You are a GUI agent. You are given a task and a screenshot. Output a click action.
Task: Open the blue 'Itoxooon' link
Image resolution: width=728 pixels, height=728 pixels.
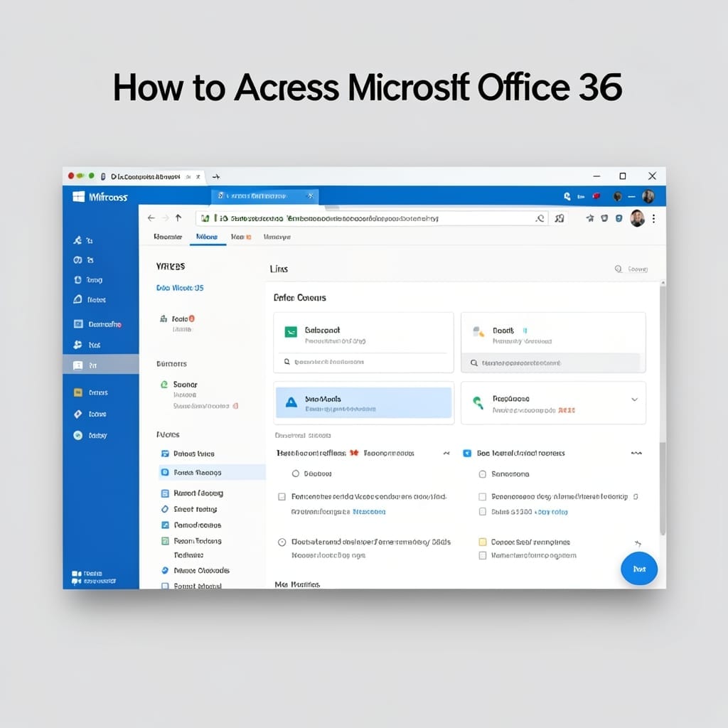click(369, 512)
